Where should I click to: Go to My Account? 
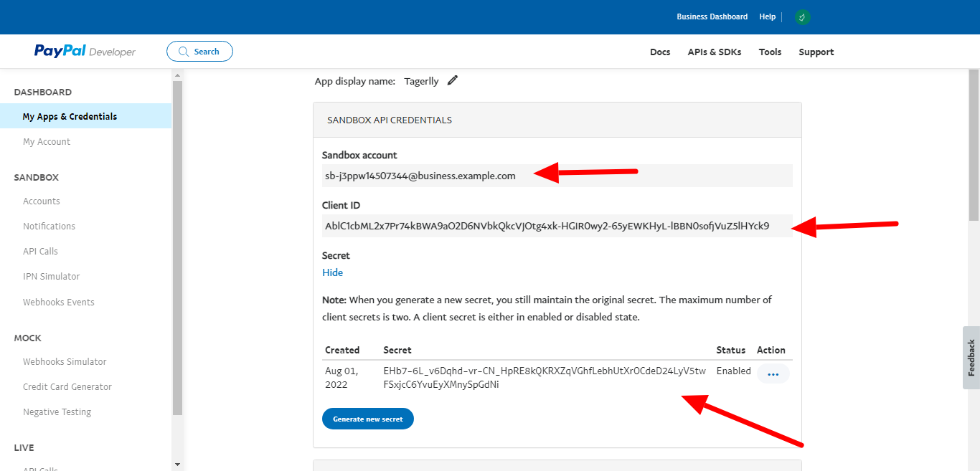click(47, 142)
